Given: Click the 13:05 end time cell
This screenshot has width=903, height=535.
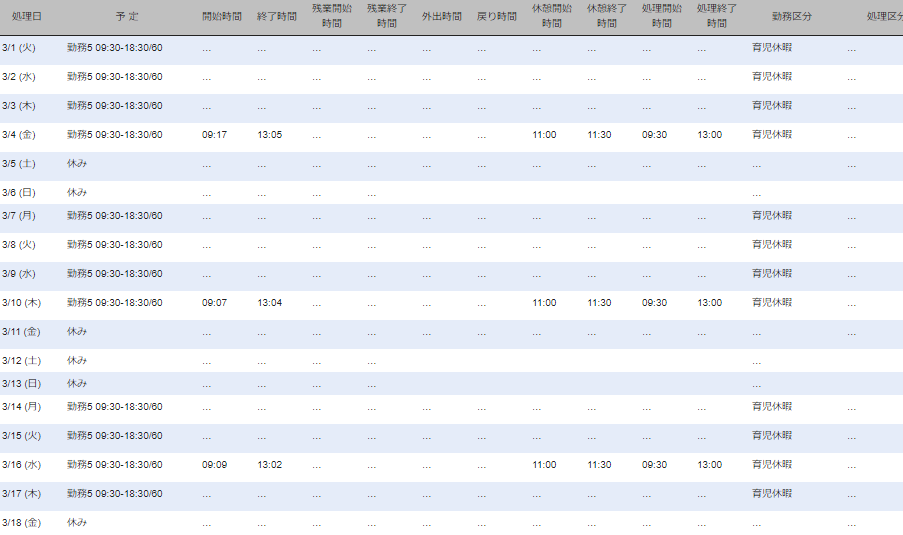Looking at the screenshot, I should pos(269,135).
